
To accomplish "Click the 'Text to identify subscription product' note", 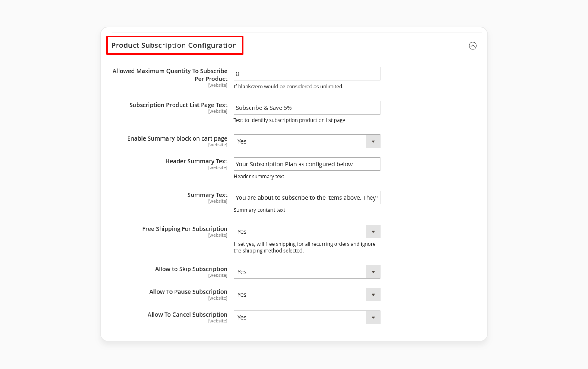I will coord(289,120).
